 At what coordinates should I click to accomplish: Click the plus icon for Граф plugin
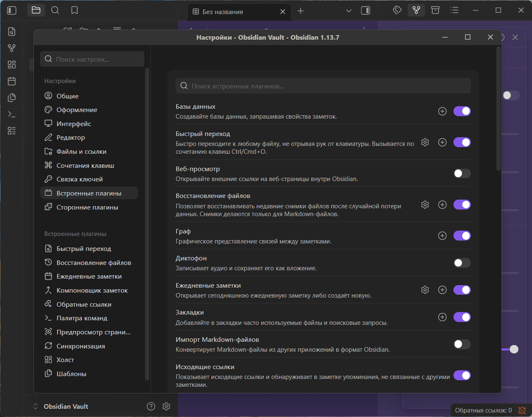442,236
